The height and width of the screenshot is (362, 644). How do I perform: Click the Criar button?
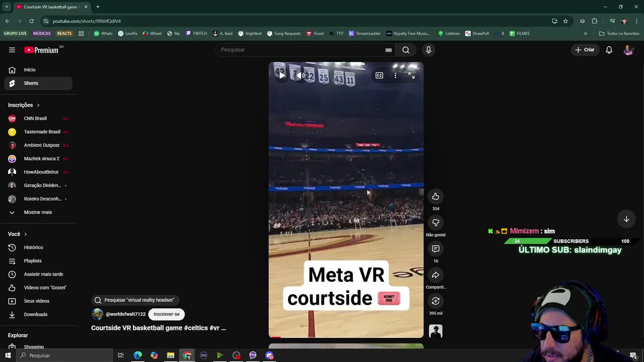(585, 50)
